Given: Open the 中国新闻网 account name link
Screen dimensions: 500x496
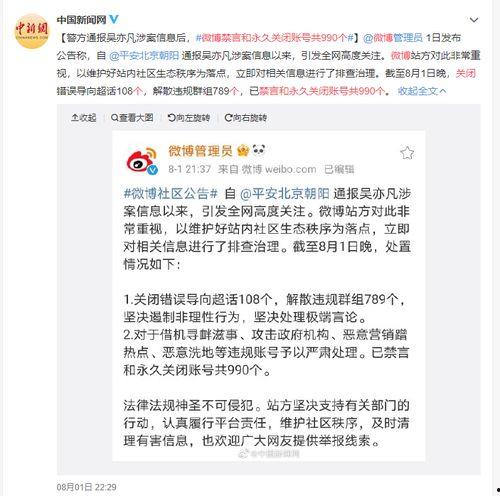Looking at the screenshot, I should coord(81,20).
